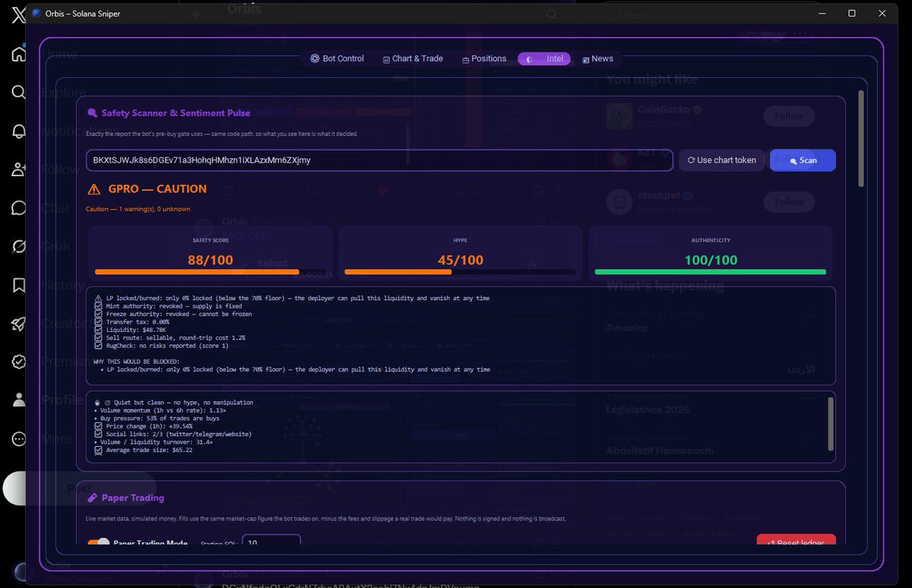Click the '88/100' safety score value

(211, 260)
